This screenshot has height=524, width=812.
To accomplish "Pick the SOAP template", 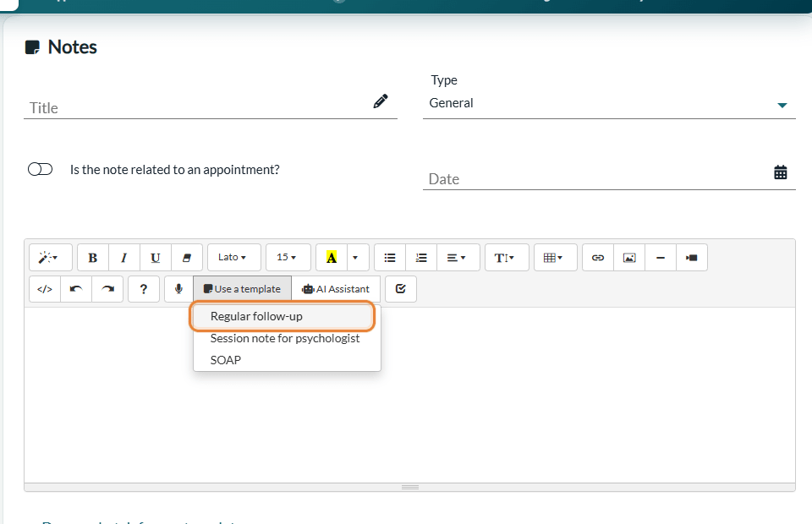I will pyautogui.click(x=287, y=360).
